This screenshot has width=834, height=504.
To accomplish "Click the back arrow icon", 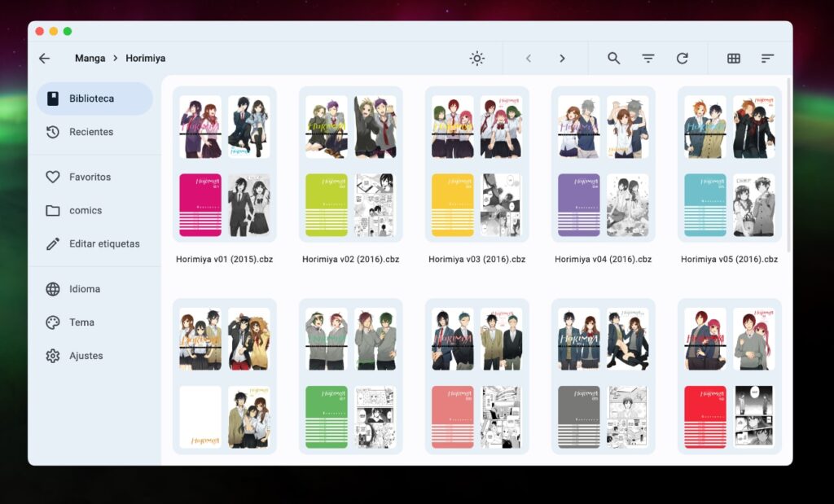I will tap(45, 59).
